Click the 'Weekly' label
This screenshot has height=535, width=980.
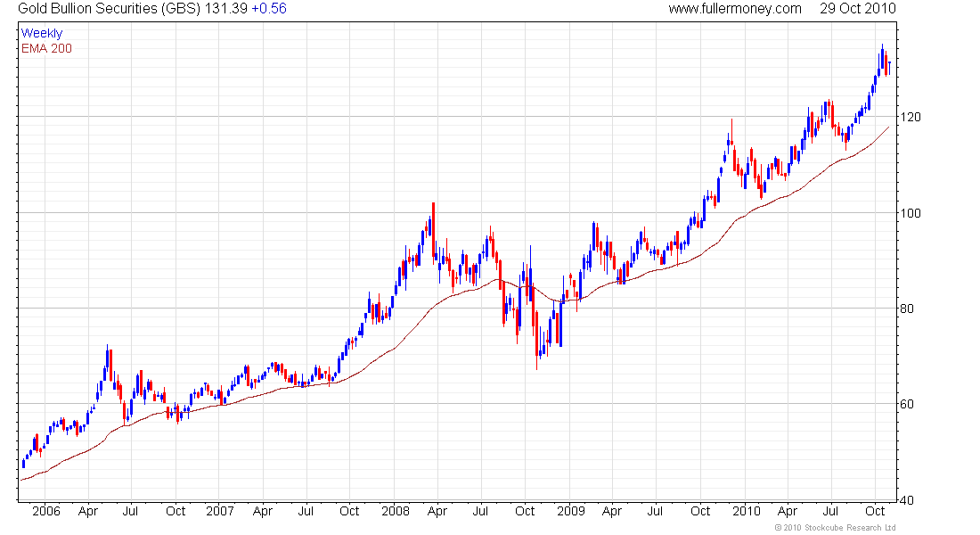(x=42, y=34)
